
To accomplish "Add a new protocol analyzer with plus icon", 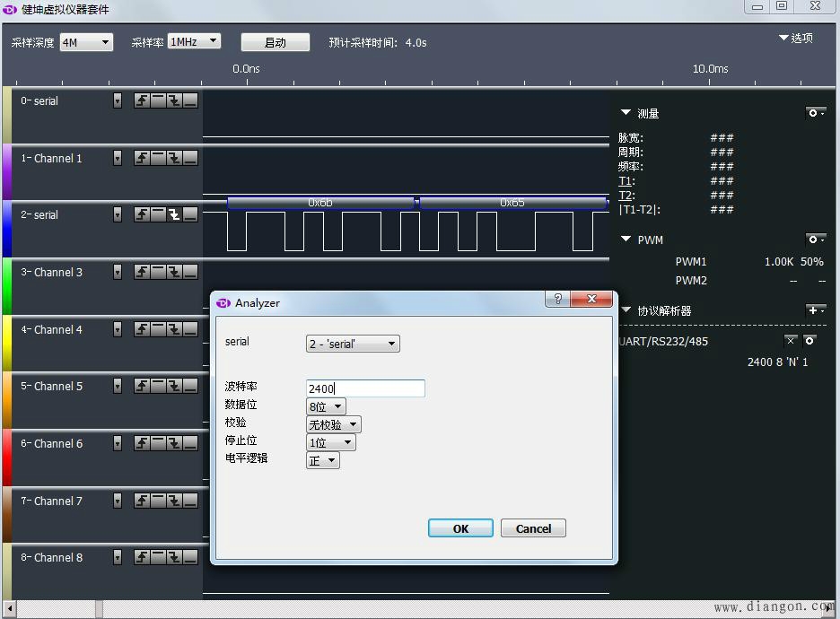I will 815,310.
